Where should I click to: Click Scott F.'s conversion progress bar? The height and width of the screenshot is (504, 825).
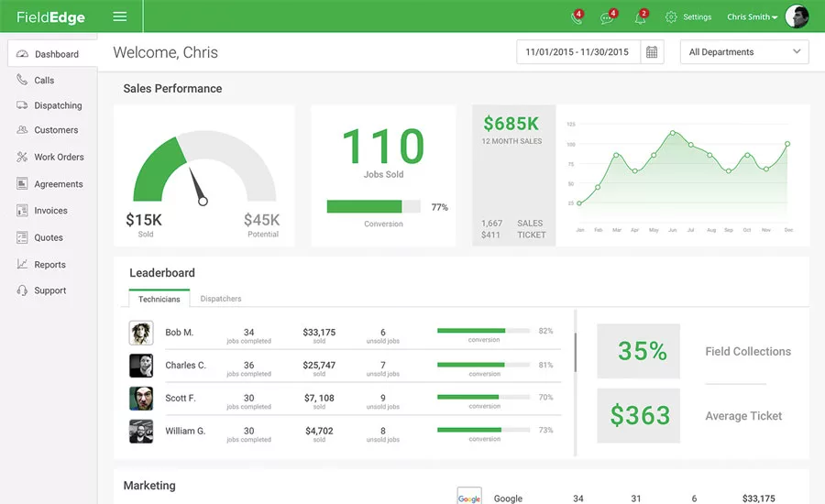click(x=483, y=397)
